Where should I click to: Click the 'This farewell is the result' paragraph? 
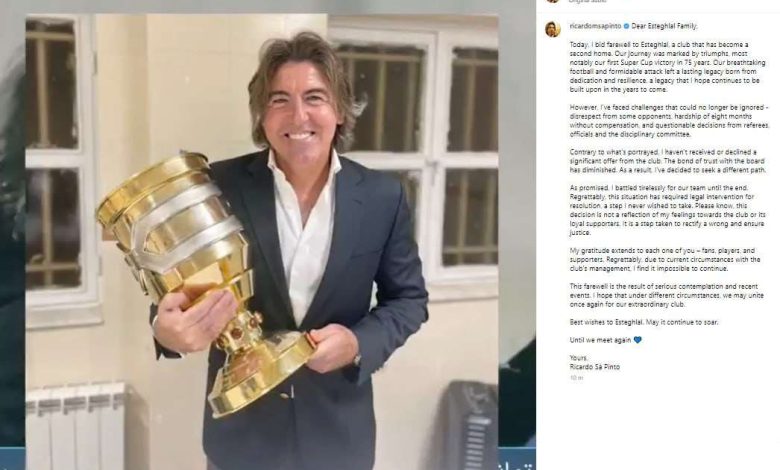tap(664, 295)
